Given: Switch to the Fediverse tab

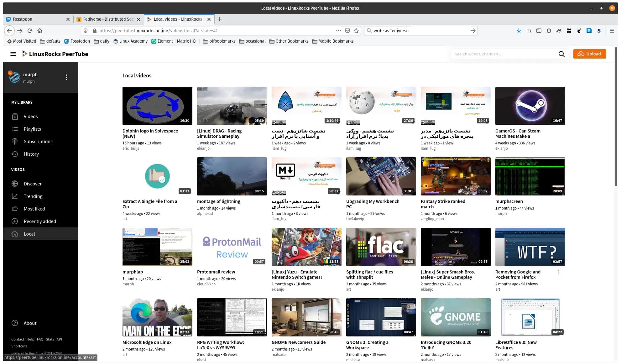Looking at the screenshot, I should pyautogui.click(x=108, y=19).
